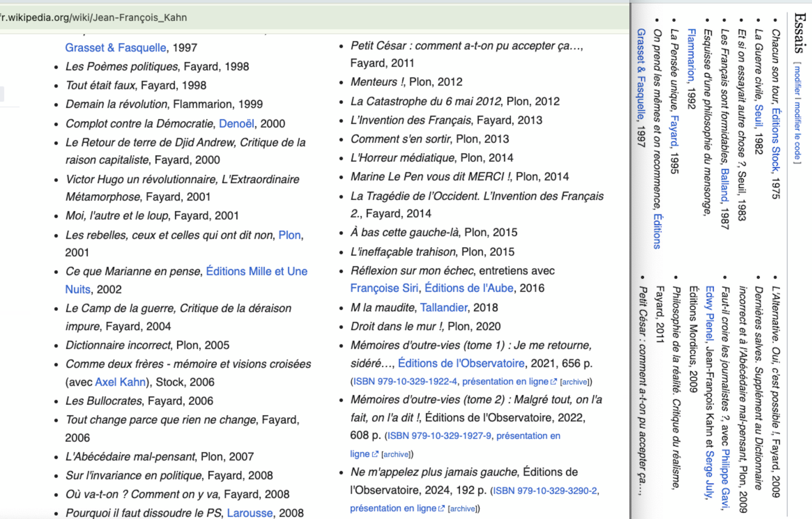
Task: Open Françoise Siri link
Action: (384, 288)
